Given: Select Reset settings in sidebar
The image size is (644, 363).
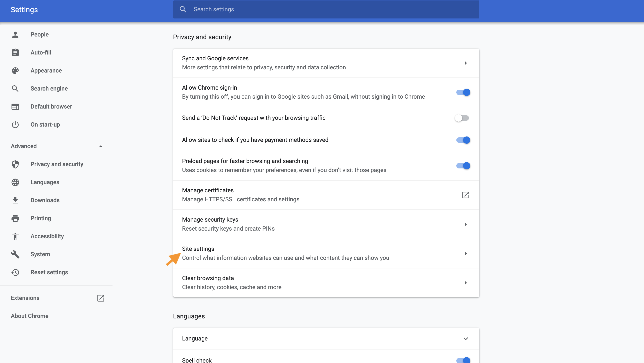Looking at the screenshot, I should [x=49, y=272].
